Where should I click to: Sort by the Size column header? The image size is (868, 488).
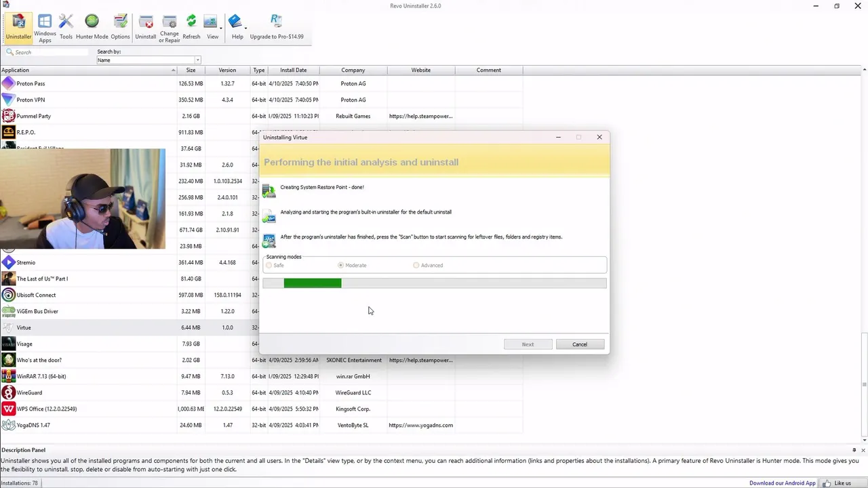pyautogui.click(x=191, y=70)
